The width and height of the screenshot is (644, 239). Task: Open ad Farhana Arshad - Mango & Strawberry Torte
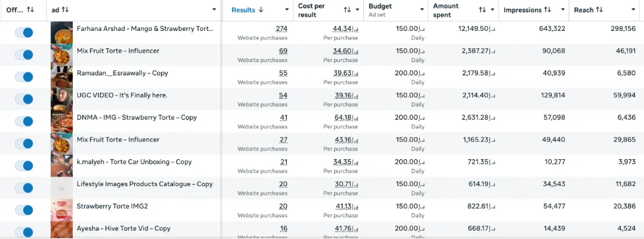tap(146, 29)
